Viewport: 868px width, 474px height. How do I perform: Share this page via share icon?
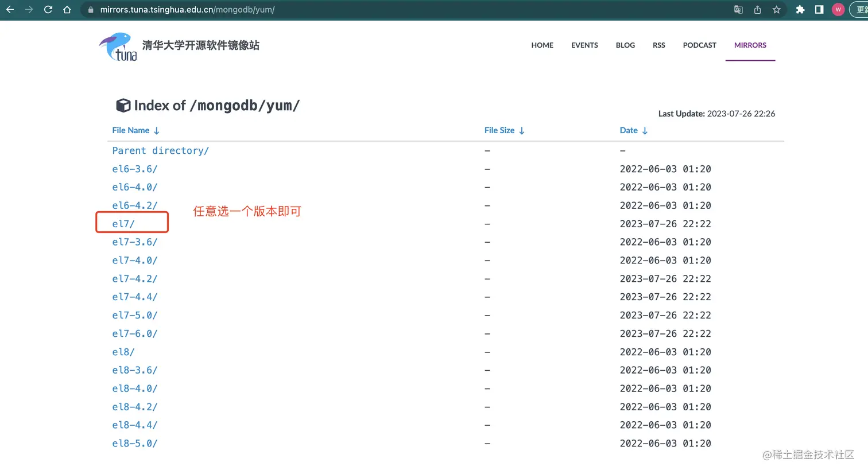pyautogui.click(x=757, y=10)
